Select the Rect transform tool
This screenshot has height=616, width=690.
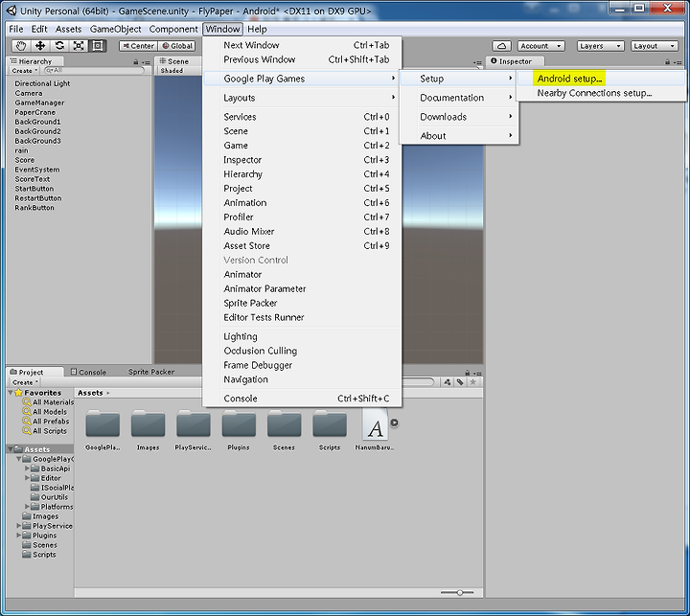[x=97, y=46]
